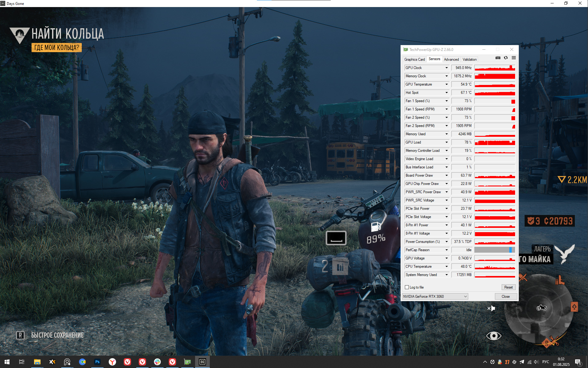Click the PerfCap Reason graph bar

[495, 250]
